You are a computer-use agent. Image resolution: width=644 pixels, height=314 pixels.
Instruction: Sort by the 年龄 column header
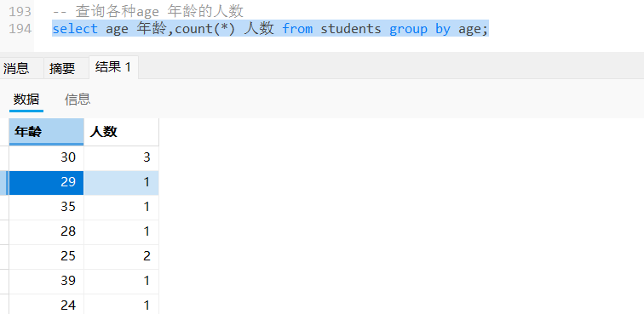46,132
